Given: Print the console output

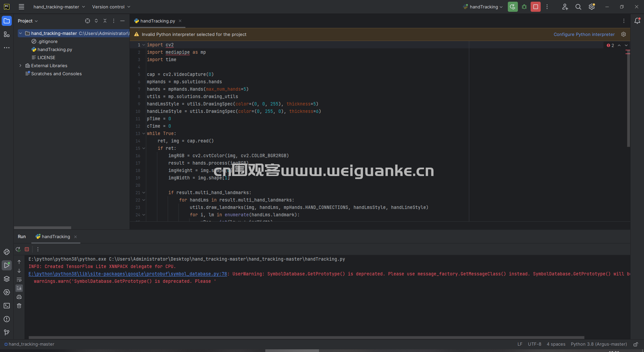Looking at the screenshot, I should pos(19,297).
